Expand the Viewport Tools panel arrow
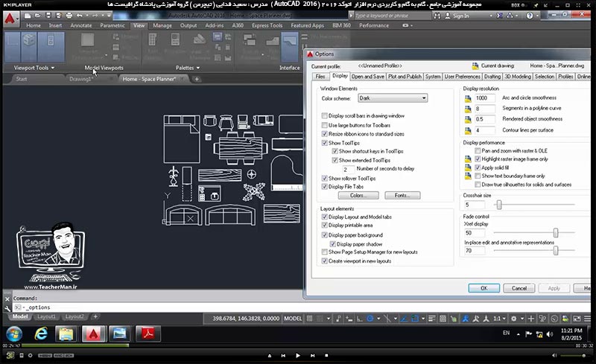596x364 pixels. point(52,68)
